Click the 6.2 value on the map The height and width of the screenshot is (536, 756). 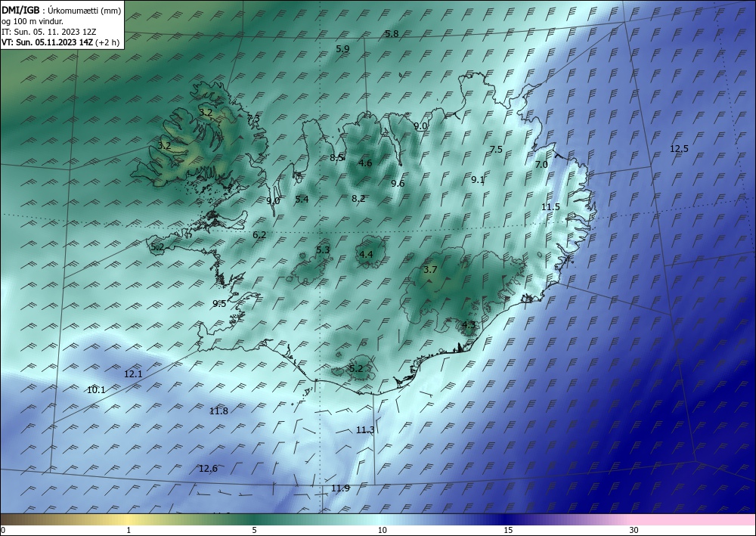(x=259, y=235)
